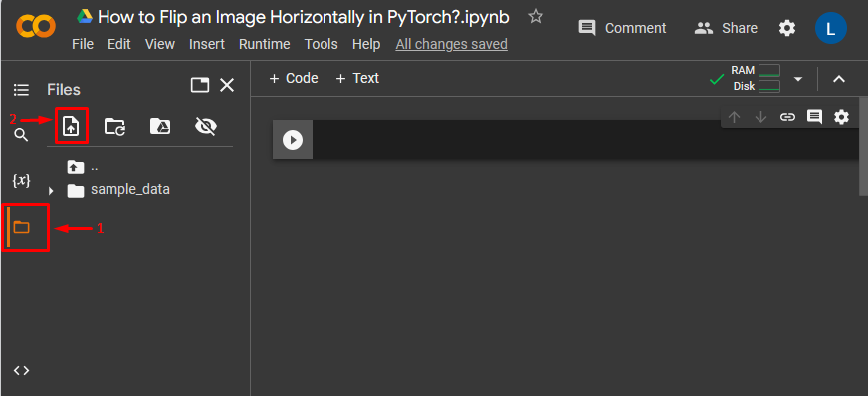Click the All changes saved link
The width and height of the screenshot is (868, 396).
(x=451, y=44)
